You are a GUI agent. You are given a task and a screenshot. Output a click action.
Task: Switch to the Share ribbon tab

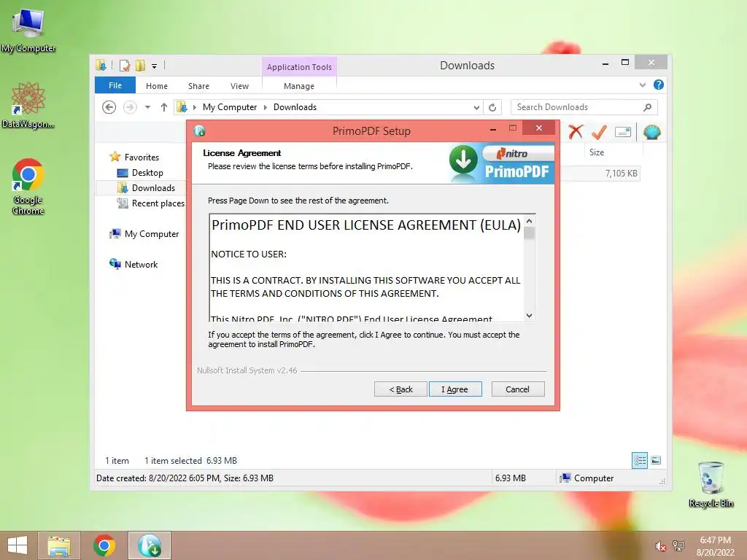pyautogui.click(x=198, y=86)
